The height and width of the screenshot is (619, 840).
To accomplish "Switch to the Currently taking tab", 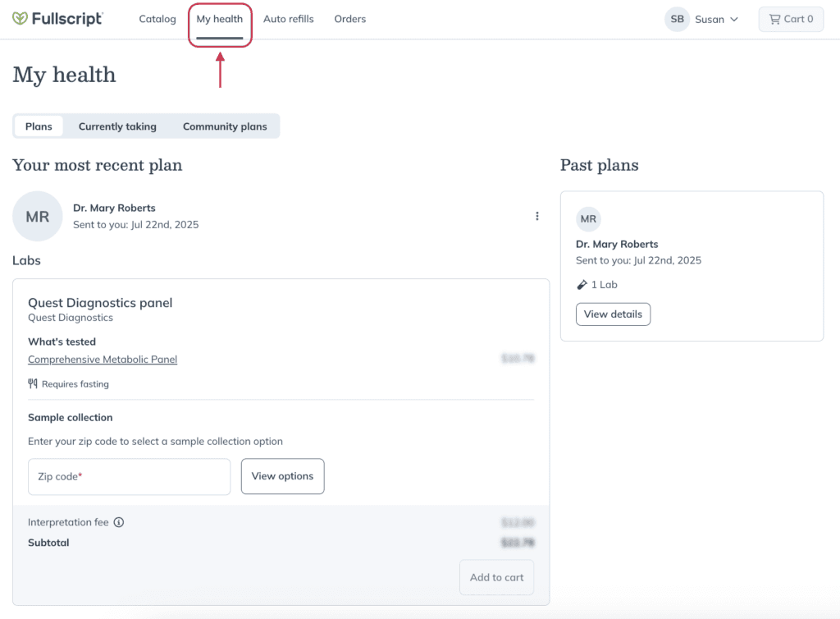I will 117,126.
